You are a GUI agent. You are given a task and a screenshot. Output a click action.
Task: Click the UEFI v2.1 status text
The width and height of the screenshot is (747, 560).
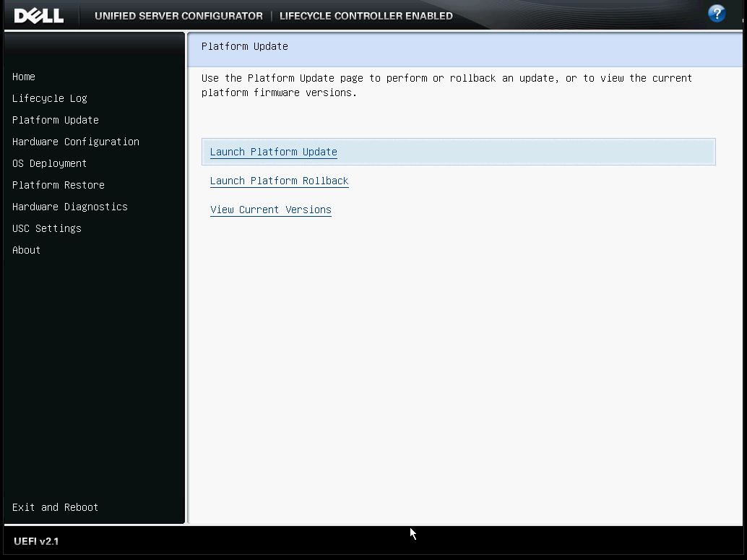(x=36, y=541)
